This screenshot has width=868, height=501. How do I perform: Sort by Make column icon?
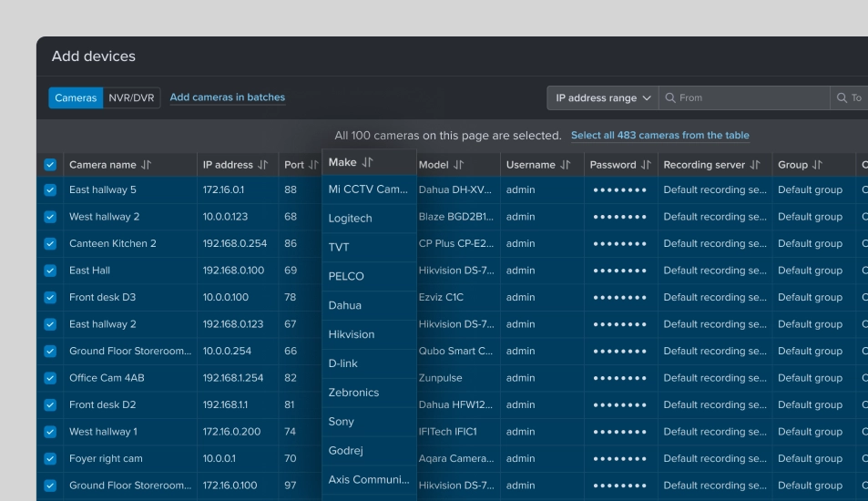[x=368, y=162]
